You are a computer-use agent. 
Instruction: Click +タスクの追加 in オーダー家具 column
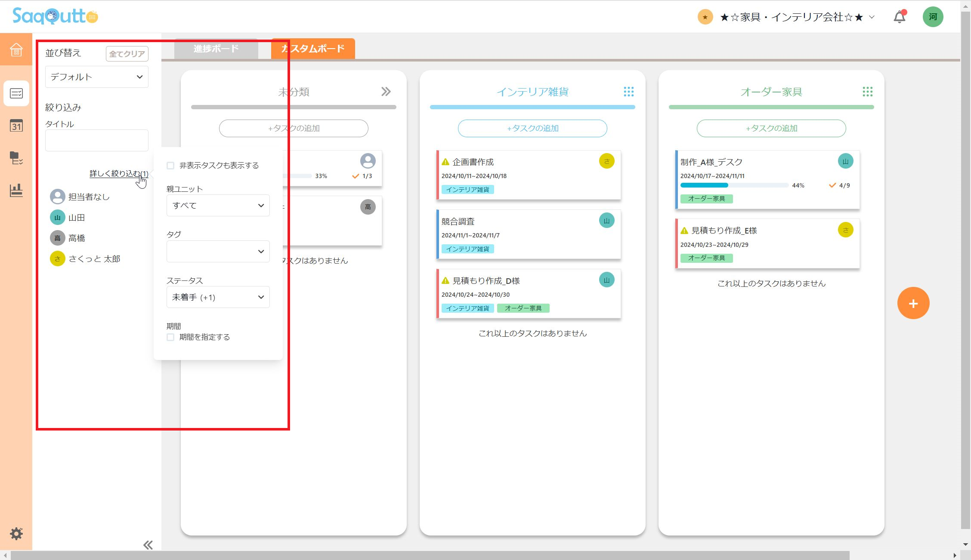(x=771, y=128)
